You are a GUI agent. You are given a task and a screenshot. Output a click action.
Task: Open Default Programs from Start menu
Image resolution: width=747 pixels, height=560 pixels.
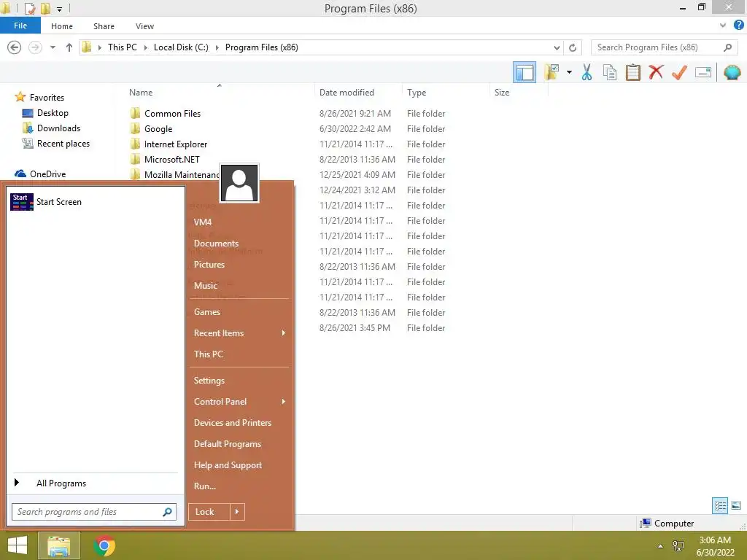point(228,444)
